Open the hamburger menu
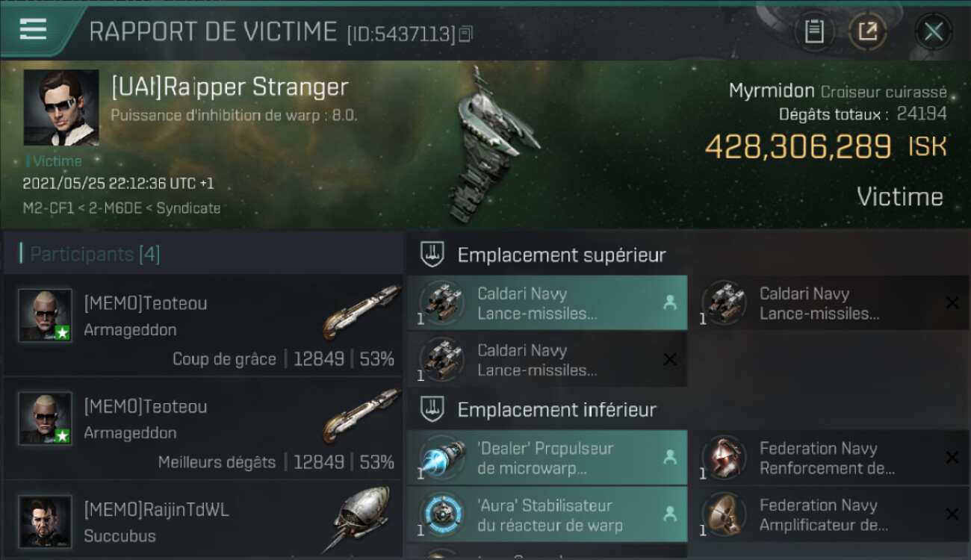The image size is (971, 560). (x=33, y=29)
